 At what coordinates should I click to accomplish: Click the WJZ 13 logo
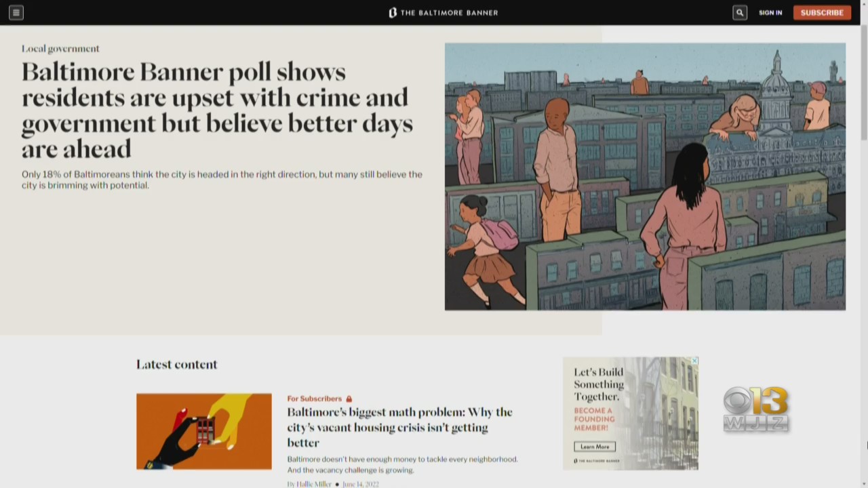[x=756, y=409]
